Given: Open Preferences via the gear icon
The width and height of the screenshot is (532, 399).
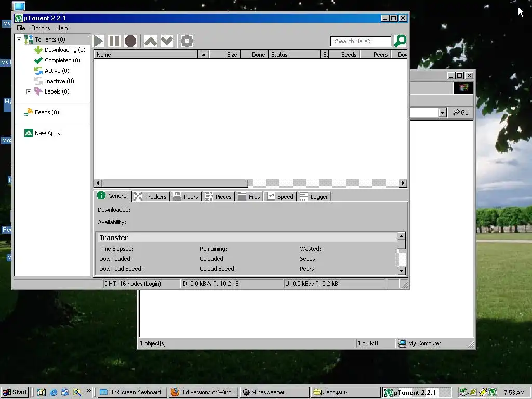Looking at the screenshot, I should (187, 41).
